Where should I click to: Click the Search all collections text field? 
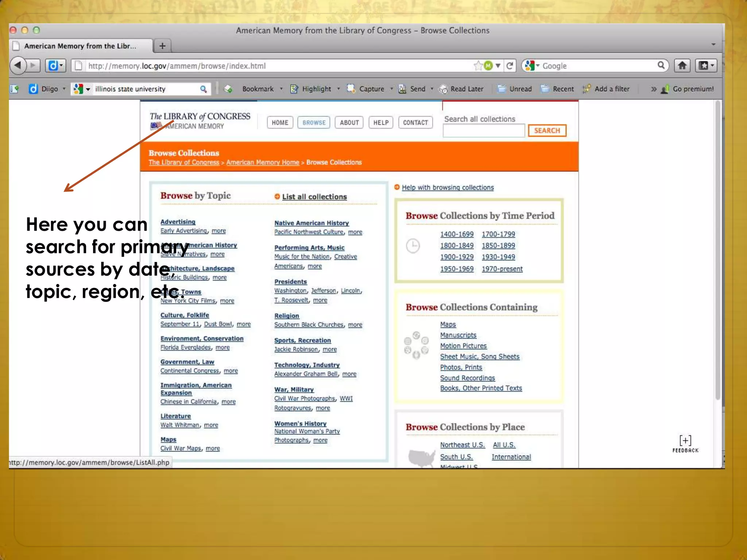[484, 131]
